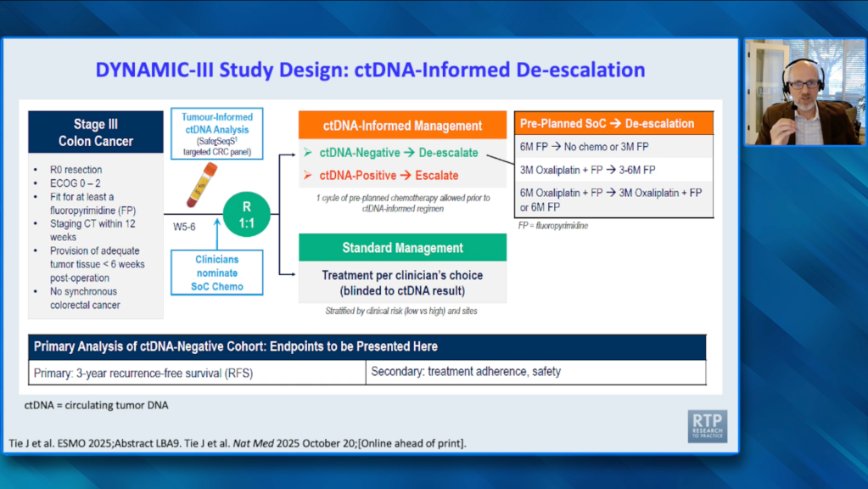Screen dimensions: 868x489
Task: Click the ctDNA-Informed Management orange header
Action: point(402,125)
